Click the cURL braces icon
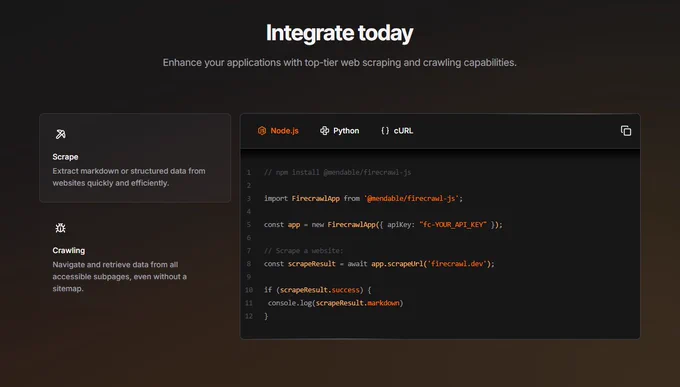Viewport: 680px width, 387px height. pos(385,131)
